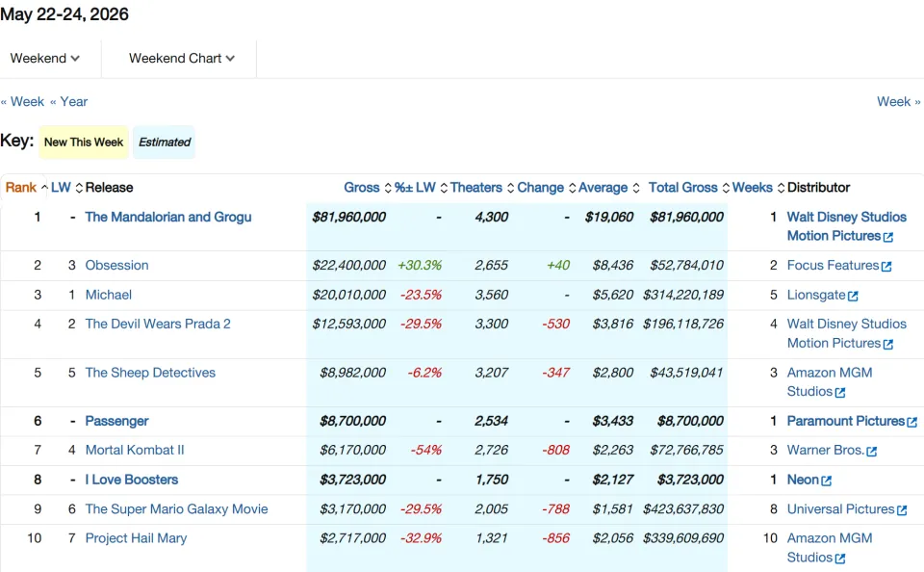
Task: Click external link icon next to Universal Pictures
Action: (x=902, y=510)
